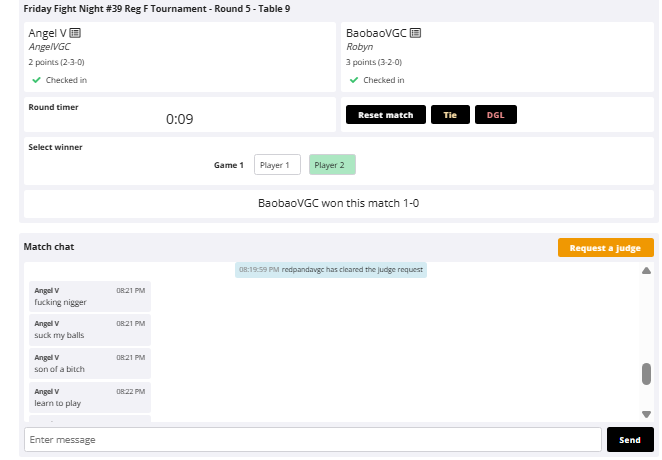Click the 'BaobaoVGC won this match 1-0' text

point(338,203)
